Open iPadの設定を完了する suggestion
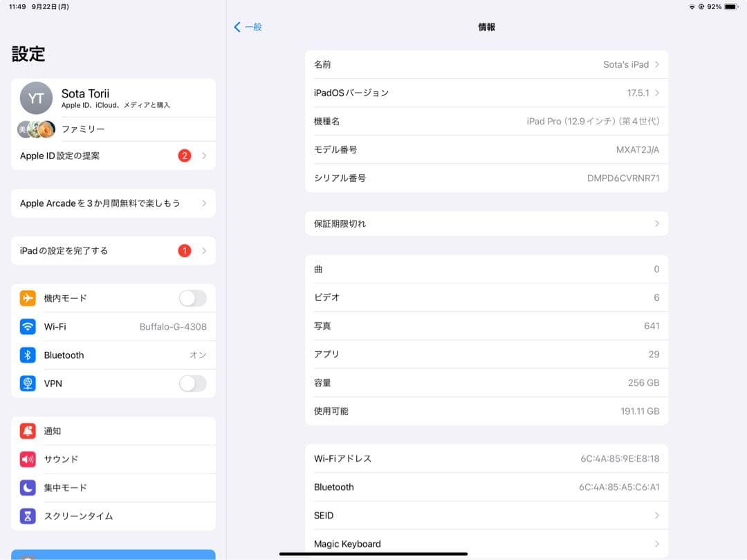Viewport: 747px width, 560px height. [113, 250]
